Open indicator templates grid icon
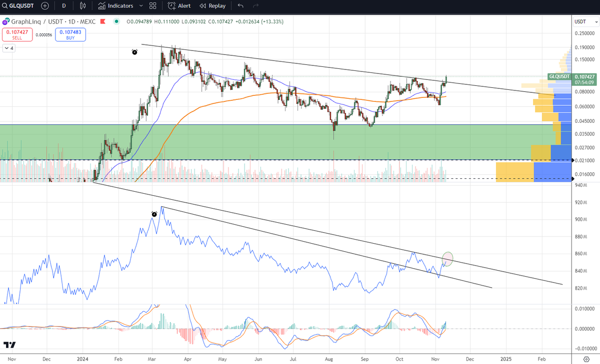Viewport: 600px width, 364px height. [x=153, y=6]
